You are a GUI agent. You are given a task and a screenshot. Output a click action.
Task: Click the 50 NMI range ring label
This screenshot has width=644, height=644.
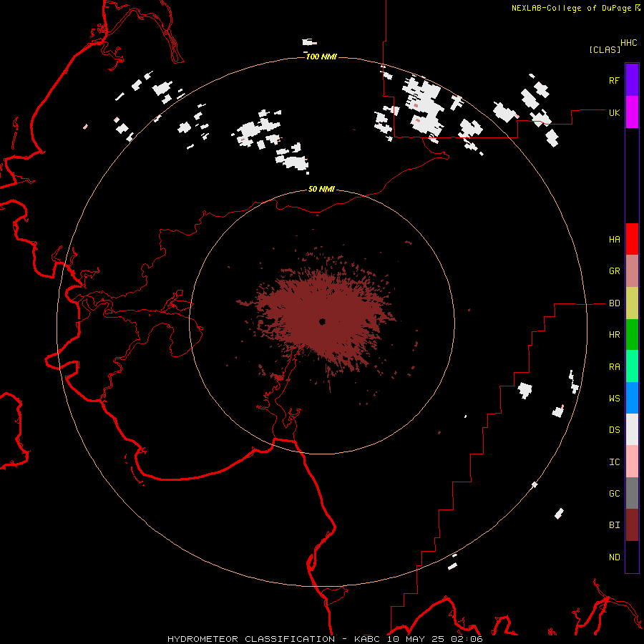click(x=321, y=189)
